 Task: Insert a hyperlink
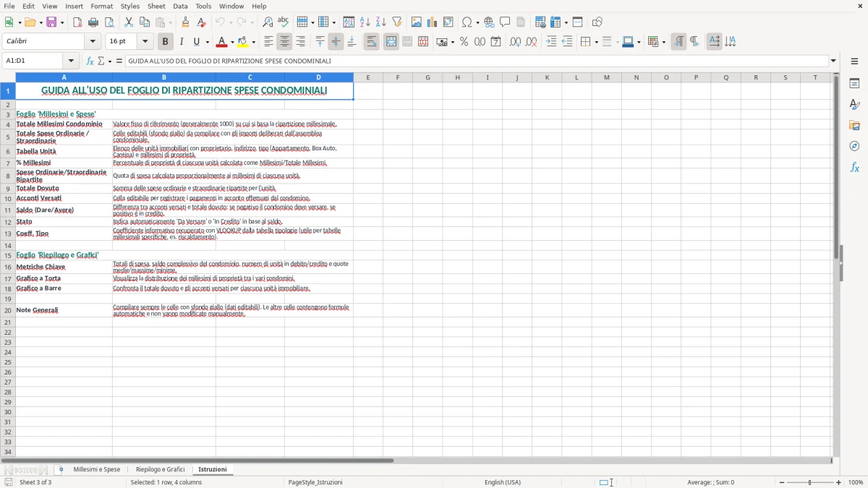tap(489, 22)
